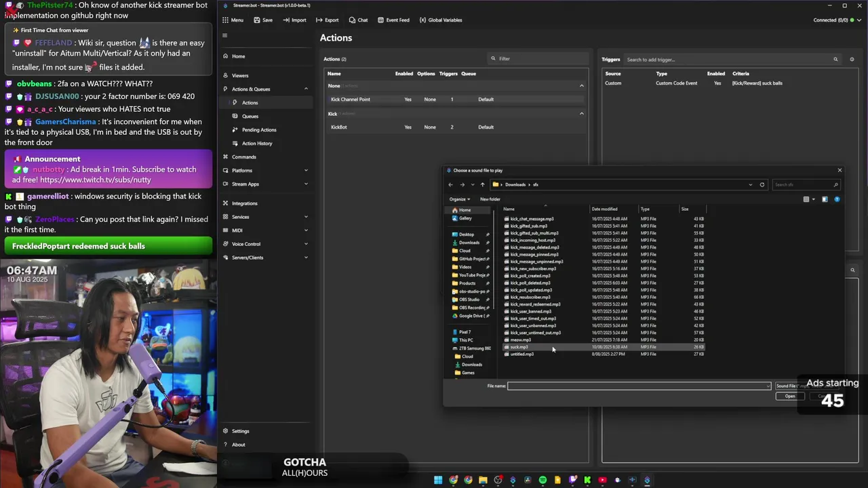Select Actions under Actions & Queues

(266, 102)
